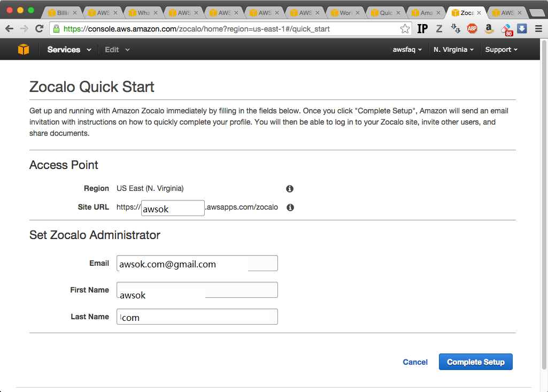Open the N. Virginia region dropdown
Viewport: 548px width, 392px height.
coord(454,50)
